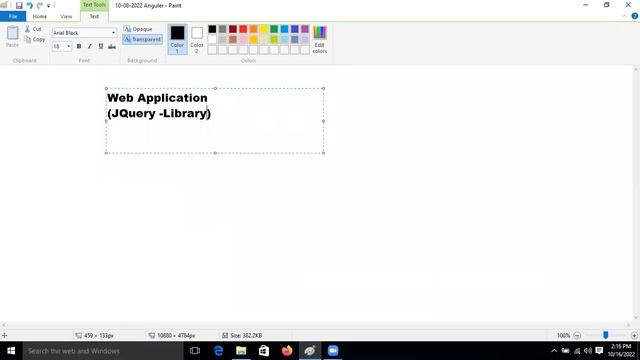Click the file Size 382.2KB status entry
The image size is (640, 360).
pos(242,336)
